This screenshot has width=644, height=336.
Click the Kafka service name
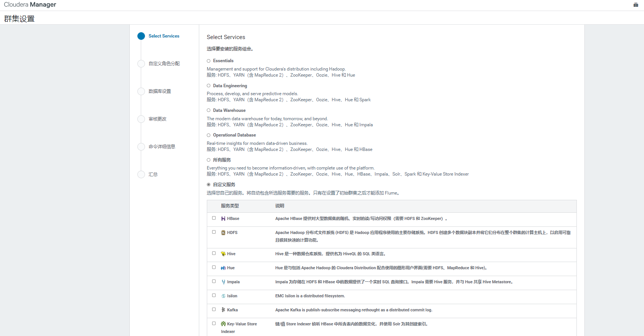(x=232, y=310)
